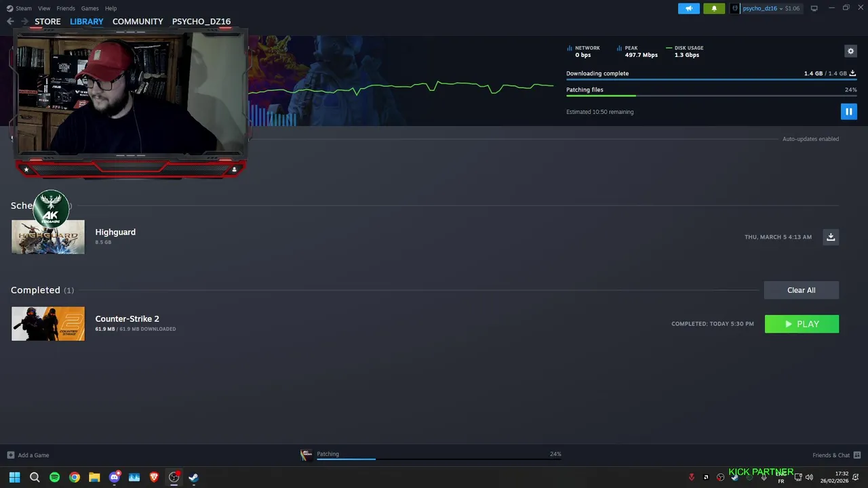Click the red arrow tray icon
The height and width of the screenshot is (488, 868).
(692, 477)
